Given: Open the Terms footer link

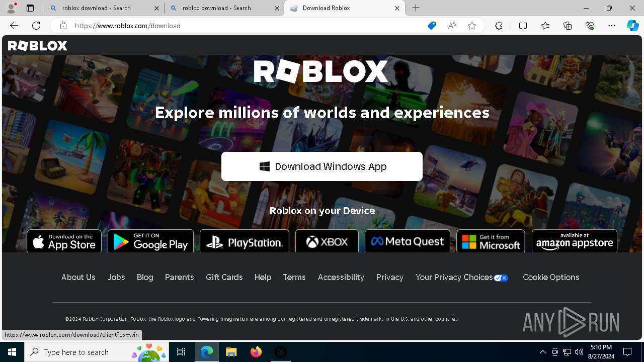Looking at the screenshot, I should click(x=294, y=277).
